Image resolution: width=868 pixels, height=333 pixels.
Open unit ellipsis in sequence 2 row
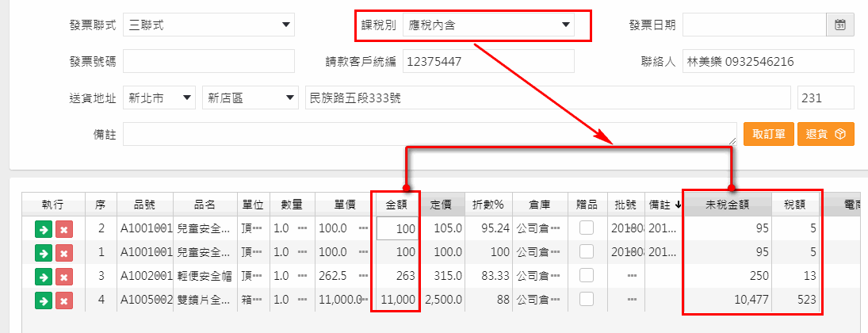258,228
